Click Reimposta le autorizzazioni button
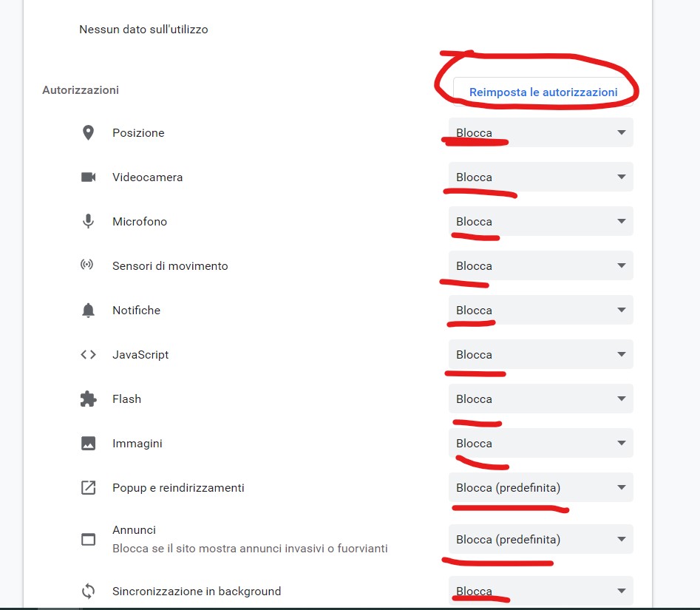The height and width of the screenshot is (610, 700). coord(543,92)
